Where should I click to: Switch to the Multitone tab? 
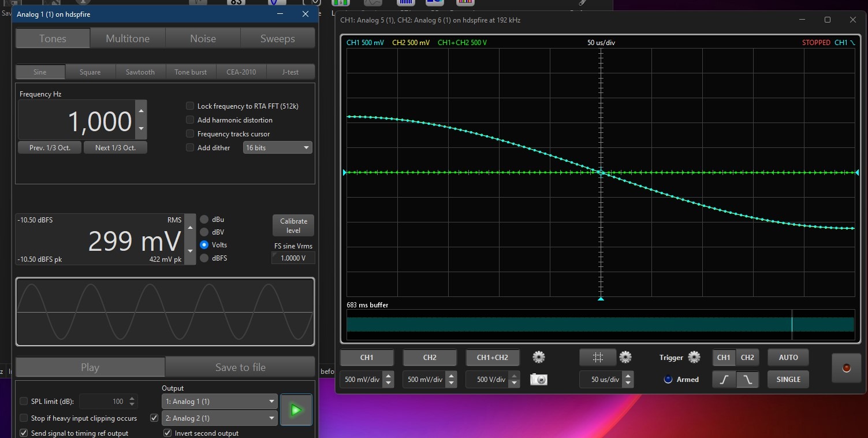point(128,38)
